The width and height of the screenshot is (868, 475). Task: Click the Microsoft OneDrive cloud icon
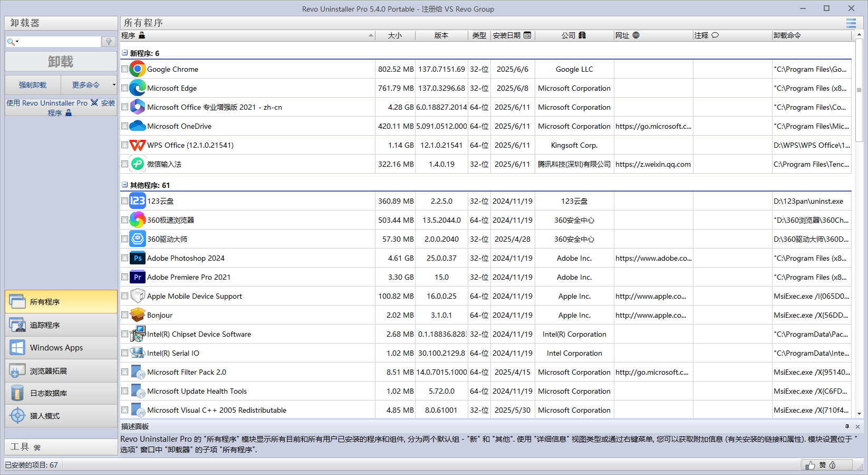(138, 126)
